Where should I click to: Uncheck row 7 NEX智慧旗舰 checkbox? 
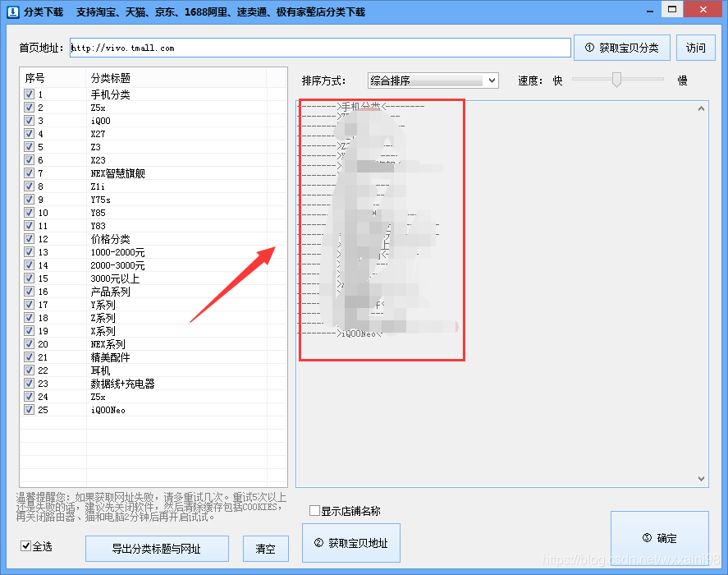[30, 173]
